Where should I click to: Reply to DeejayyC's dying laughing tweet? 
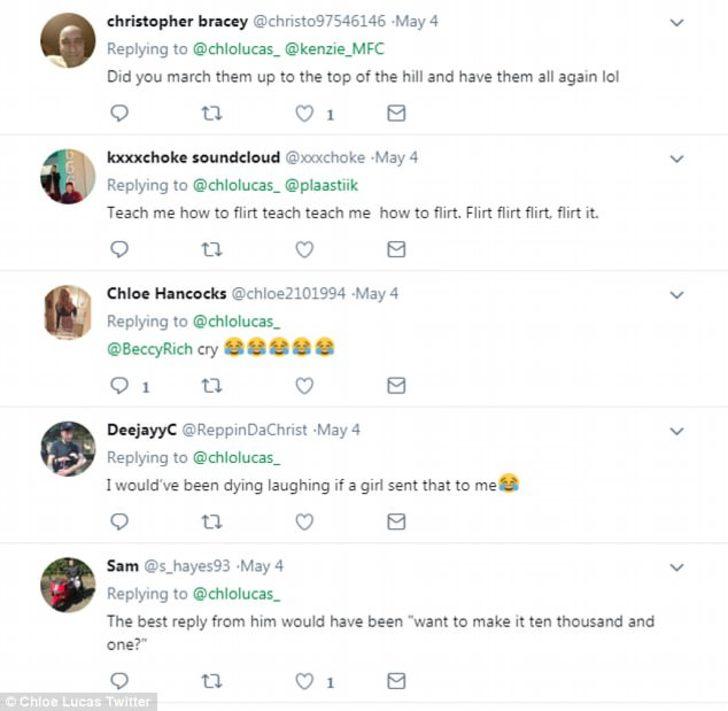119,522
